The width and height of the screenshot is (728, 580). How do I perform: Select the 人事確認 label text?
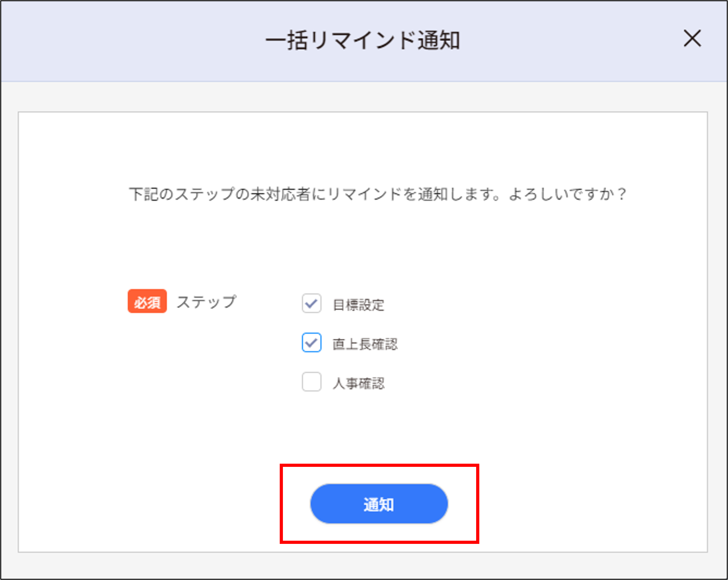tap(359, 383)
